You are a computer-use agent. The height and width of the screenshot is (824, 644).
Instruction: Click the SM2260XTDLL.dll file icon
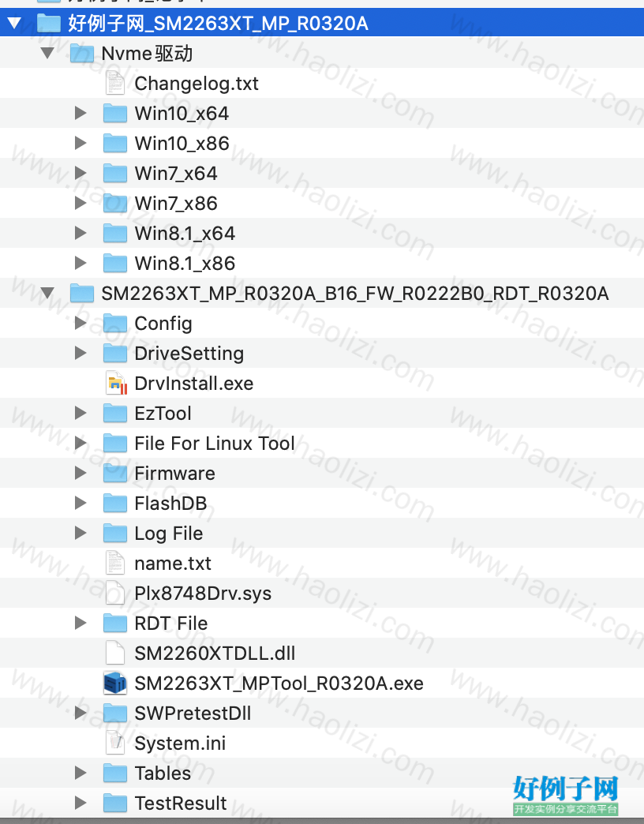click(x=115, y=653)
